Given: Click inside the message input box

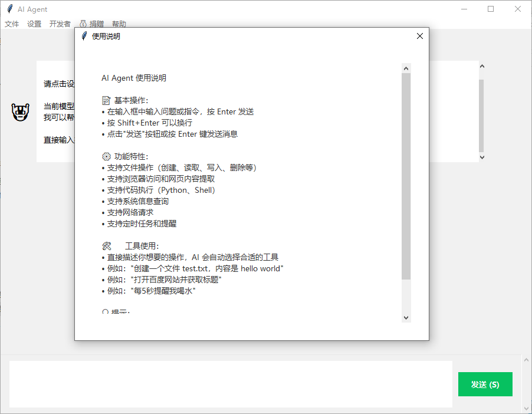Looking at the screenshot, I should click(230, 383).
